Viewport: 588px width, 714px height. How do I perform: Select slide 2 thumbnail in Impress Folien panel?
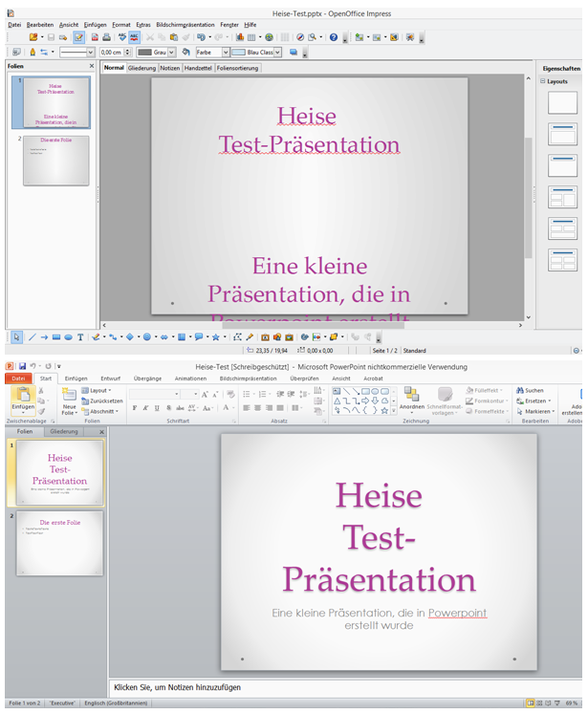[56, 161]
